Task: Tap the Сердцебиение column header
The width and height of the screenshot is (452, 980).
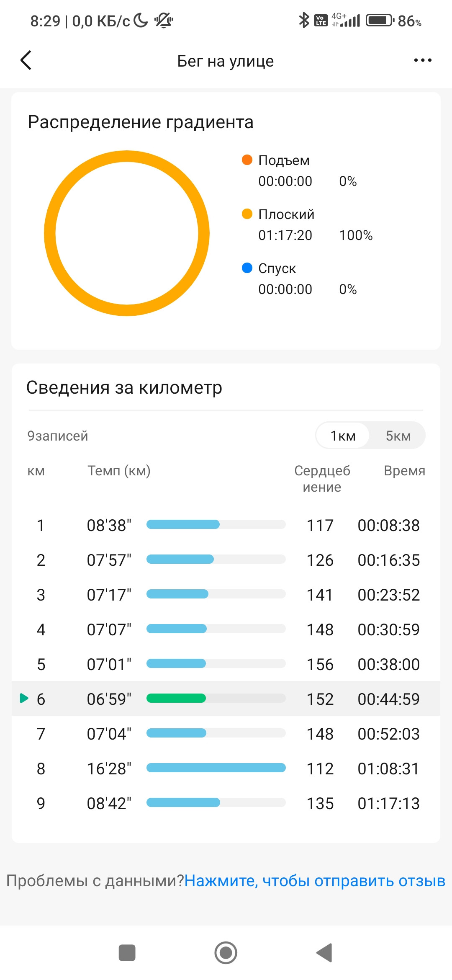Action: (x=322, y=479)
